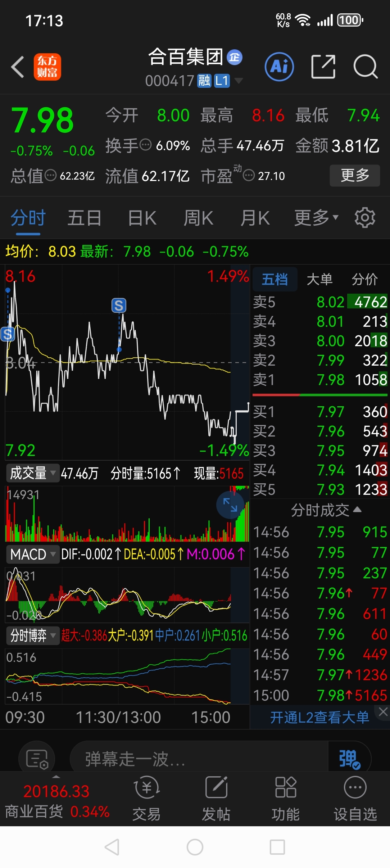Open the search magnifier icon
390x868 pixels.
point(366,67)
